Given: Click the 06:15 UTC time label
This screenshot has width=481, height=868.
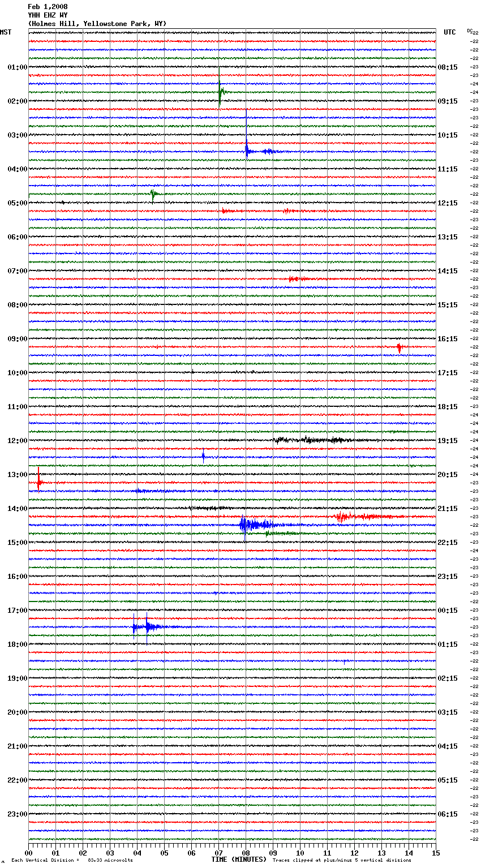Looking at the screenshot, I should (x=448, y=814).
